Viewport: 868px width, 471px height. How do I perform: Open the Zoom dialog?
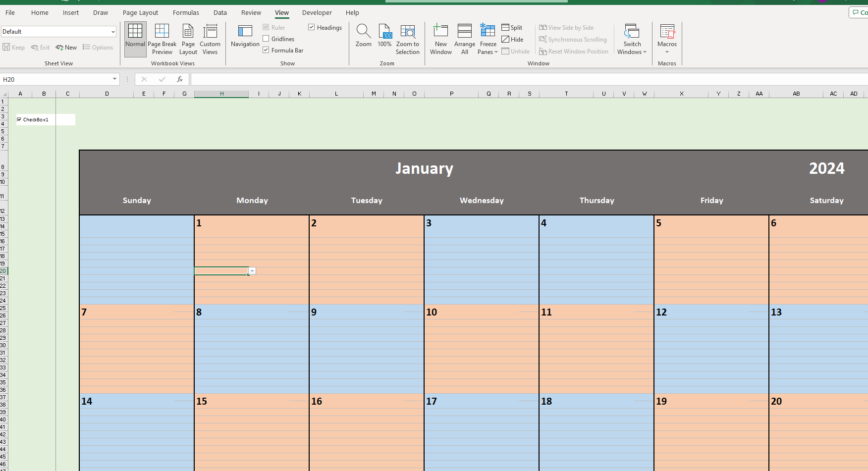pyautogui.click(x=364, y=36)
